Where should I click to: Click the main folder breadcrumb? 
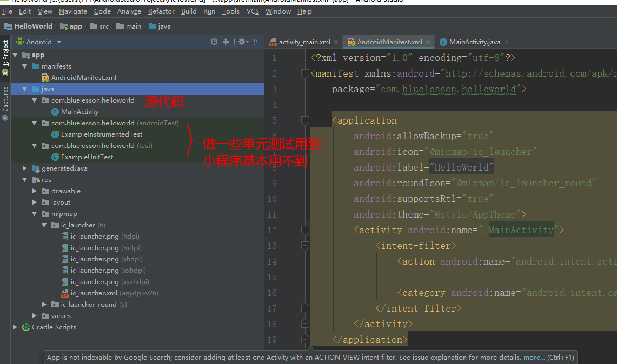pos(129,26)
